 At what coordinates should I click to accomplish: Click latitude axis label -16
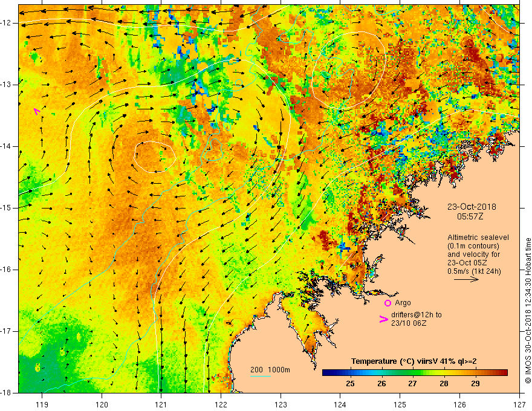click(6, 270)
